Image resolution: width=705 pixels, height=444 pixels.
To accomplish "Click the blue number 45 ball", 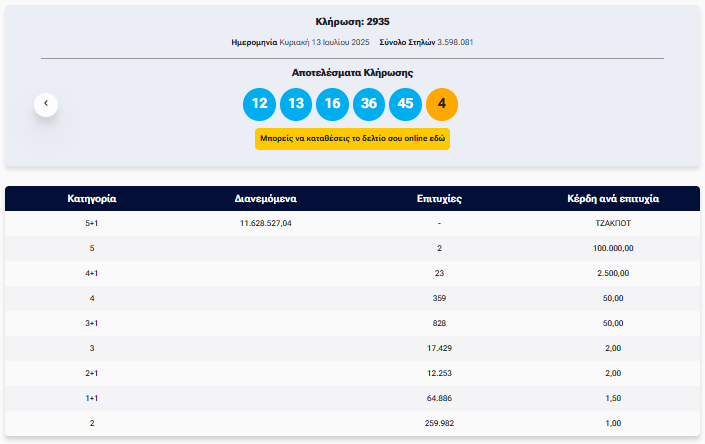I will [405, 104].
